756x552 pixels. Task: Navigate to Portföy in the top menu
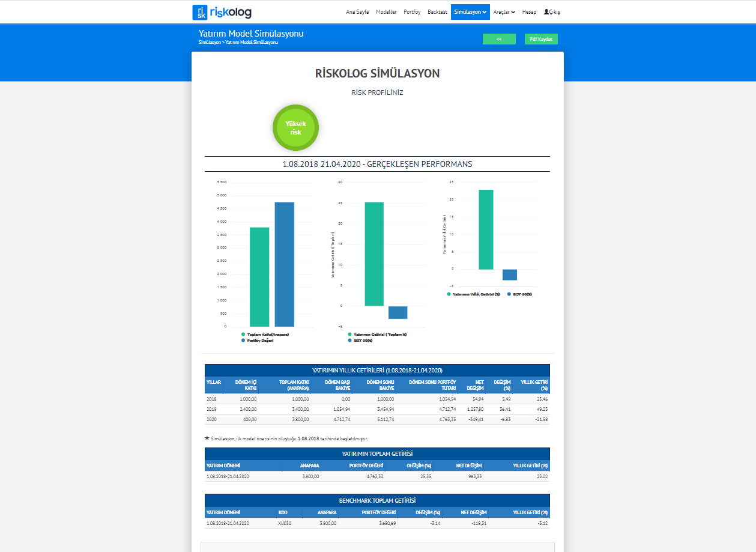pos(412,12)
